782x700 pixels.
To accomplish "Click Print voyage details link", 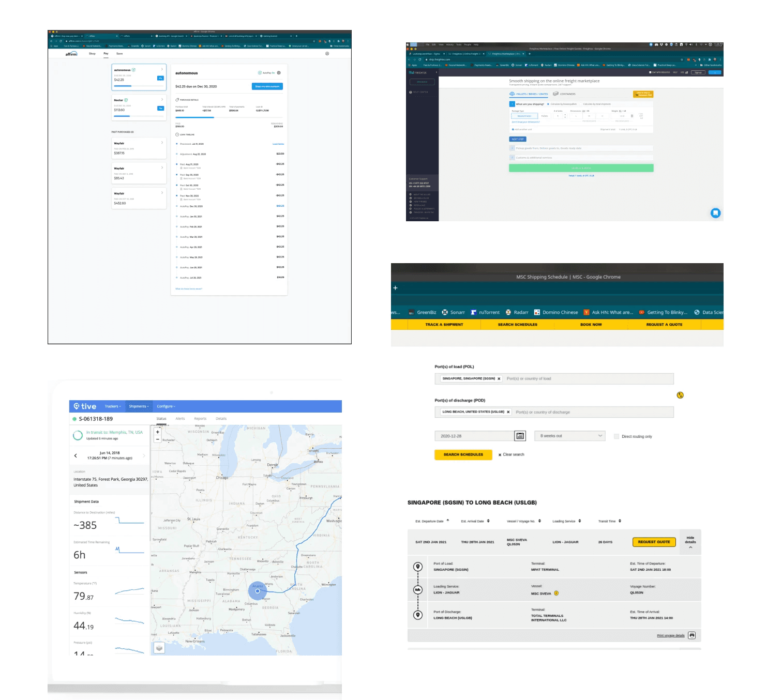I will (671, 636).
